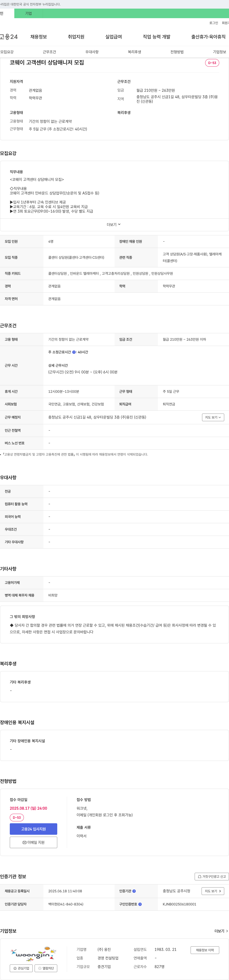Open the 출산휴가·육아휴직 menu
This screenshot has width=229, height=980.
click(x=208, y=37)
